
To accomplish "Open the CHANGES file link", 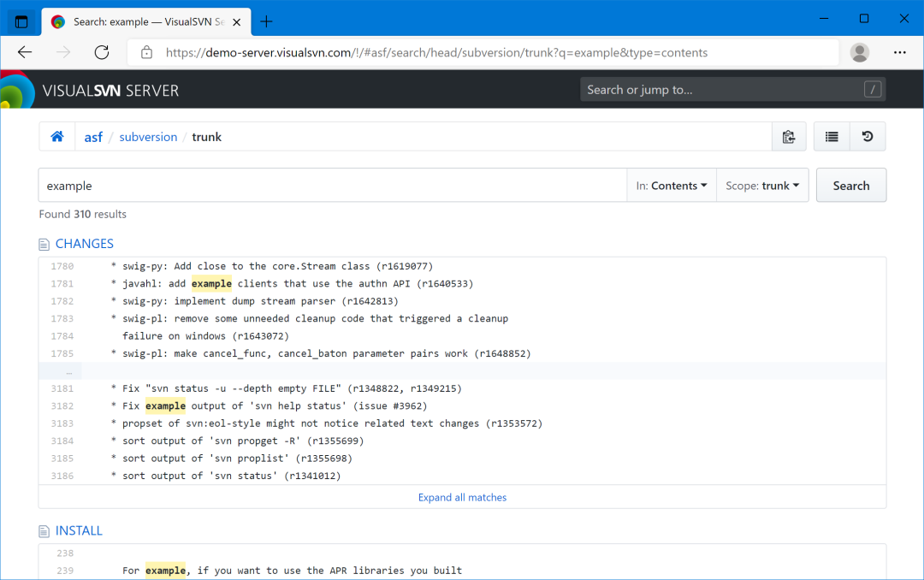I will tap(84, 244).
